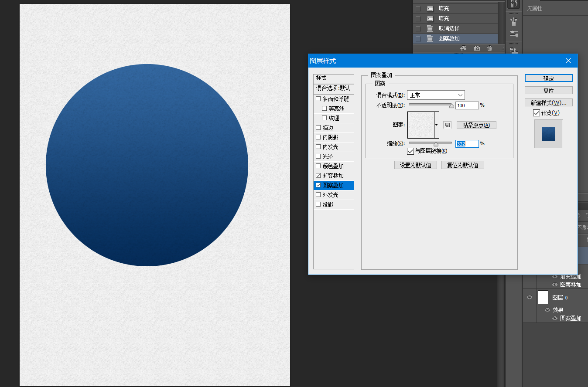Click the pattern preview swatch
Viewport: 588px width, 387px height.
(x=421, y=125)
